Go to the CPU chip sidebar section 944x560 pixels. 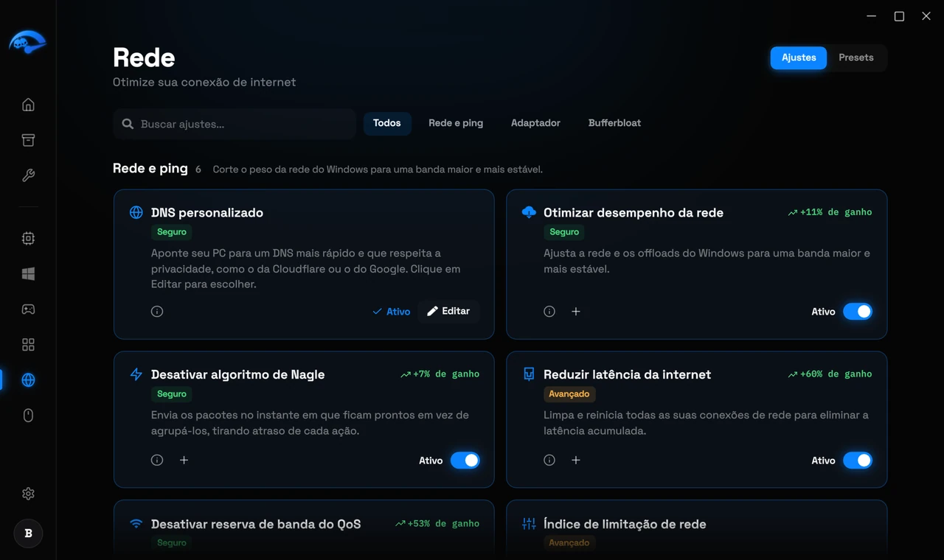tap(28, 238)
